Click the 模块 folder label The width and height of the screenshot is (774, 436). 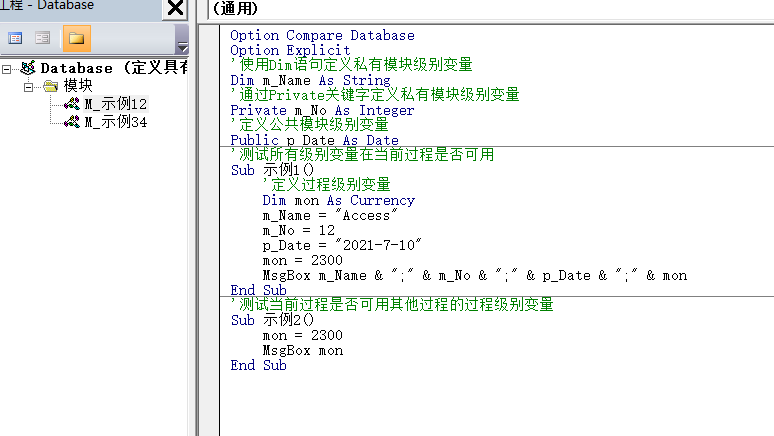78,86
